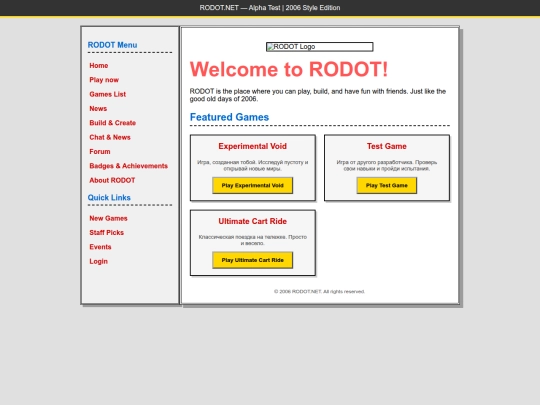Click the broken RODOT Logo image

click(x=319, y=47)
